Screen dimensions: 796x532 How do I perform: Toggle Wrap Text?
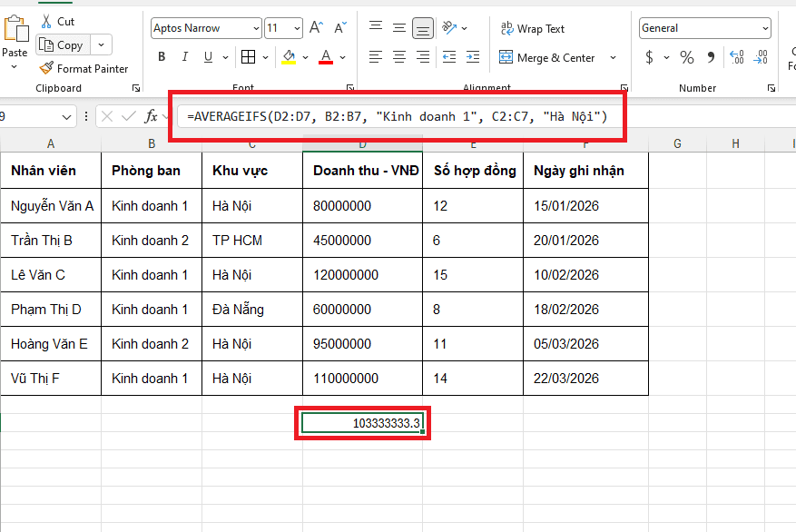click(532, 28)
